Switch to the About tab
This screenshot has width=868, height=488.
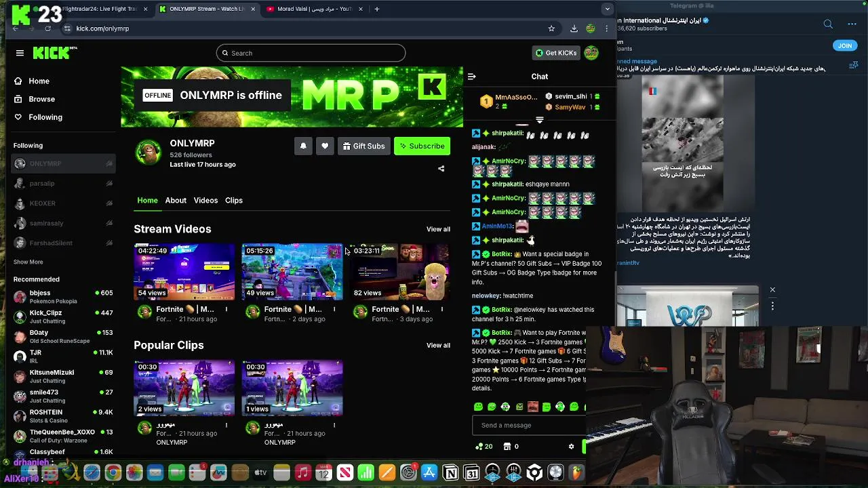pyautogui.click(x=176, y=200)
